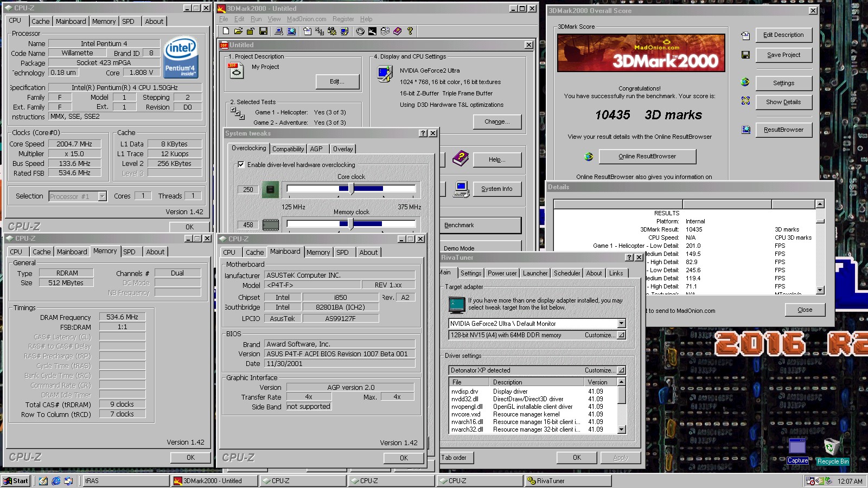Select Cache tab in CPU-Z Memory window

(x=41, y=252)
